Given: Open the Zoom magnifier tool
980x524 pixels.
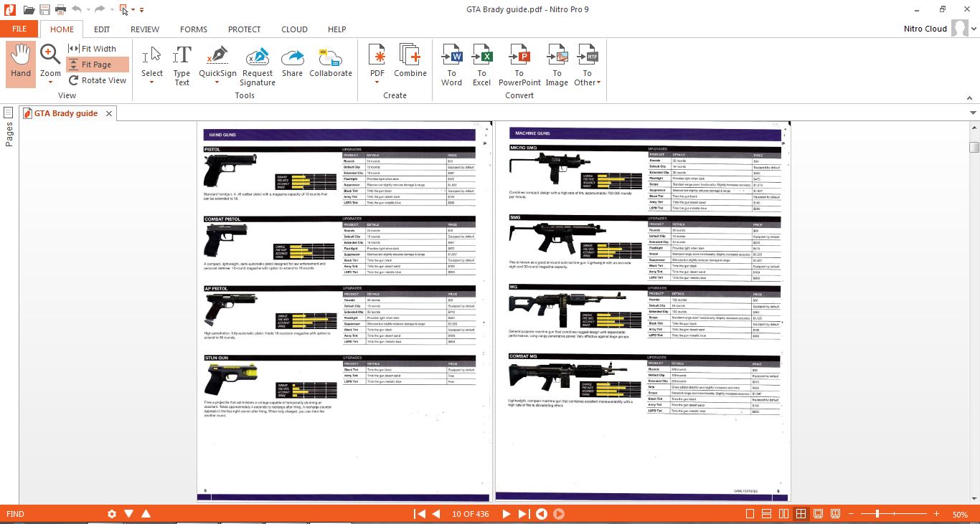Looking at the screenshot, I should click(50, 54).
